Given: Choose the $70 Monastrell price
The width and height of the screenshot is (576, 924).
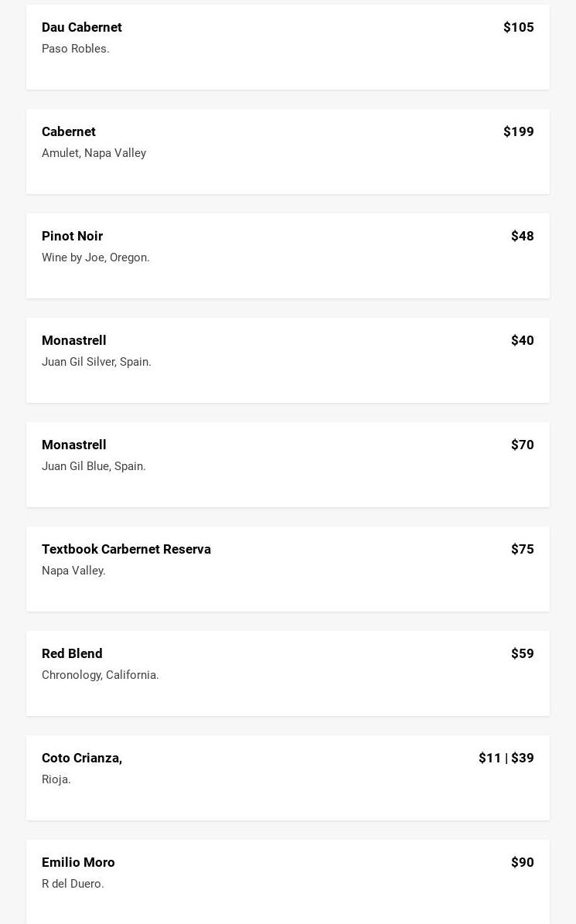Looking at the screenshot, I should pos(522,445).
